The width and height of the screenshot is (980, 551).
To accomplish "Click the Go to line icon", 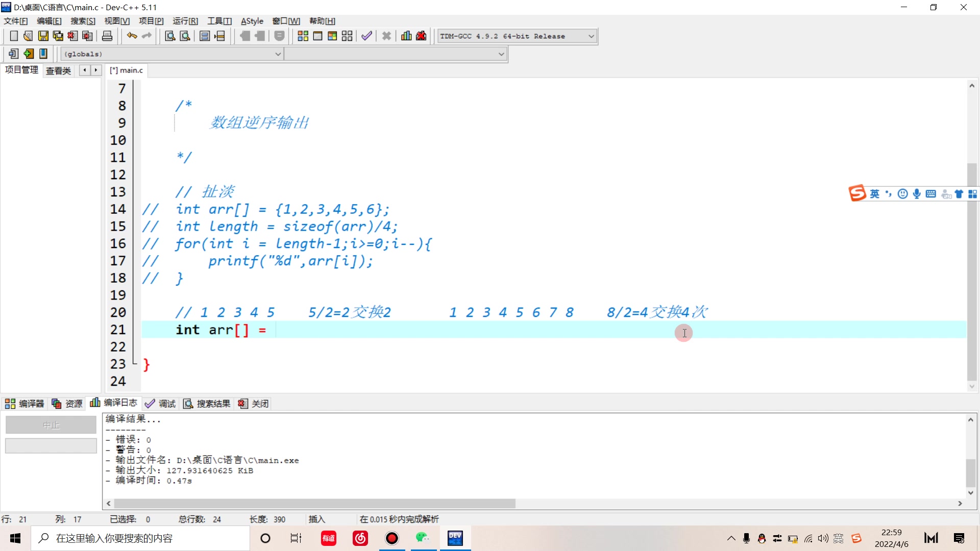I will pos(220,36).
